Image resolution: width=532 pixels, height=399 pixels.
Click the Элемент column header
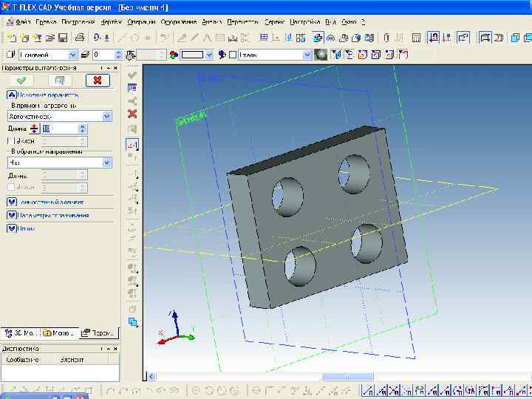tap(81, 359)
